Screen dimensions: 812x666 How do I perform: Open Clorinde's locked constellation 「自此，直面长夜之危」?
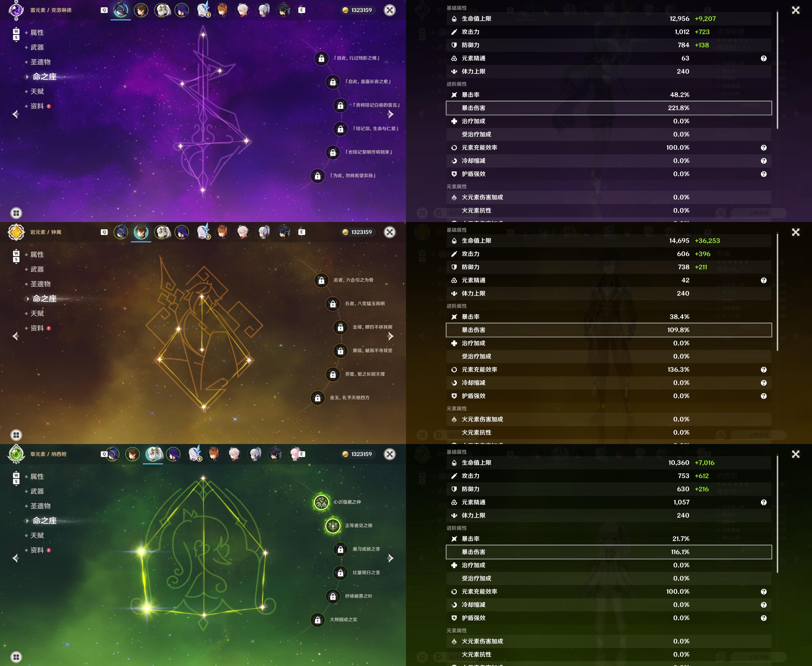[x=333, y=82]
